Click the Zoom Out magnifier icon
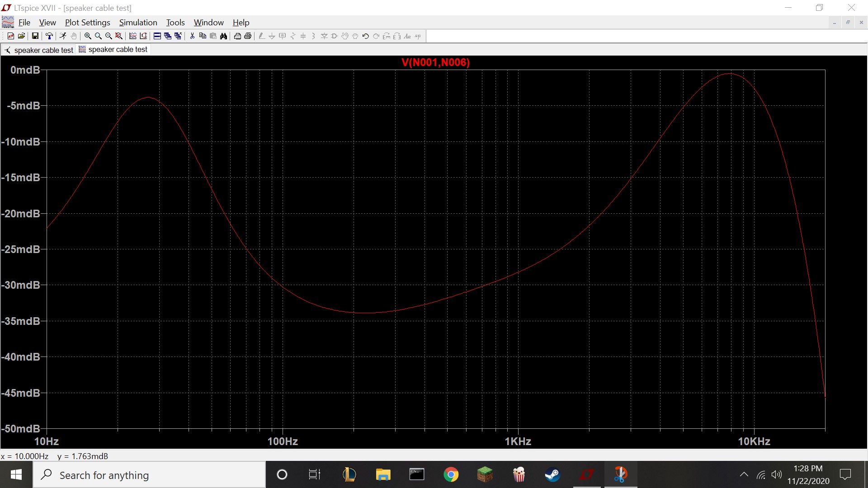Viewport: 868px width, 488px height. pyautogui.click(x=108, y=36)
